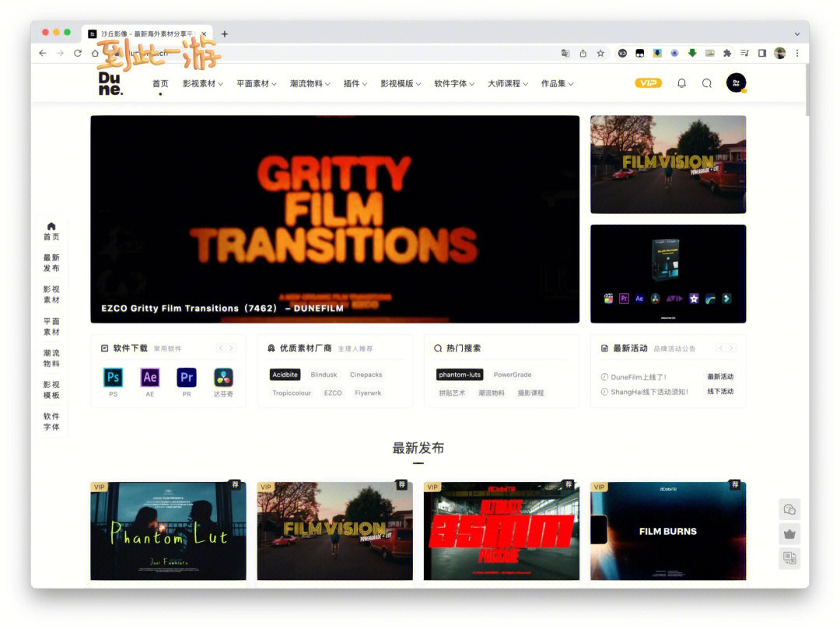This screenshot has width=840, height=629.
Task: Open the Google Translate page icon
Action: point(565,53)
